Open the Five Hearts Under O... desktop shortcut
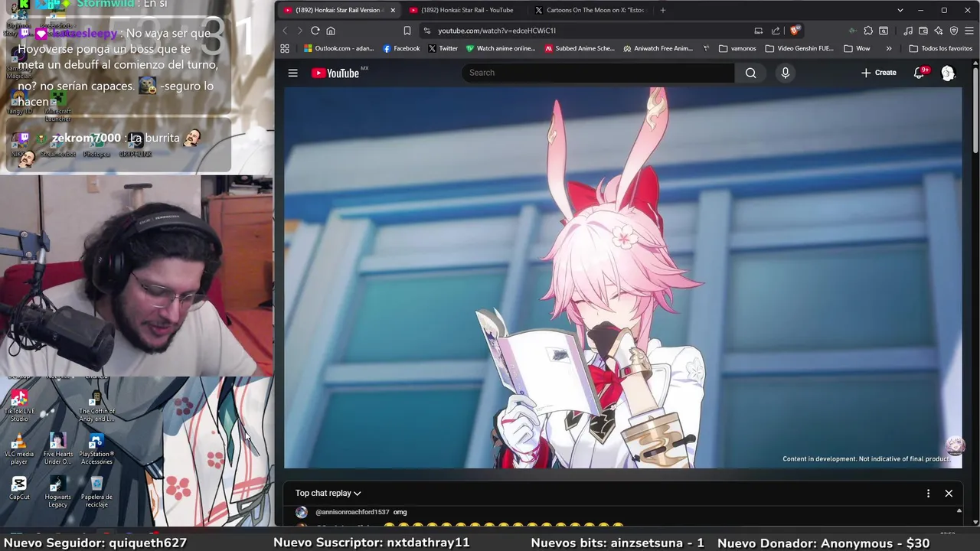980x551 pixels. coord(57,449)
